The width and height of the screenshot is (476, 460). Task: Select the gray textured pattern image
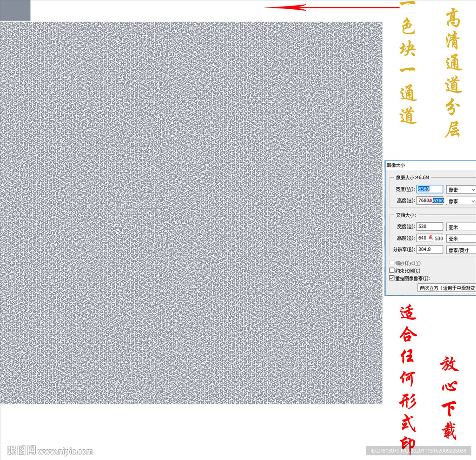click(191, 213)
